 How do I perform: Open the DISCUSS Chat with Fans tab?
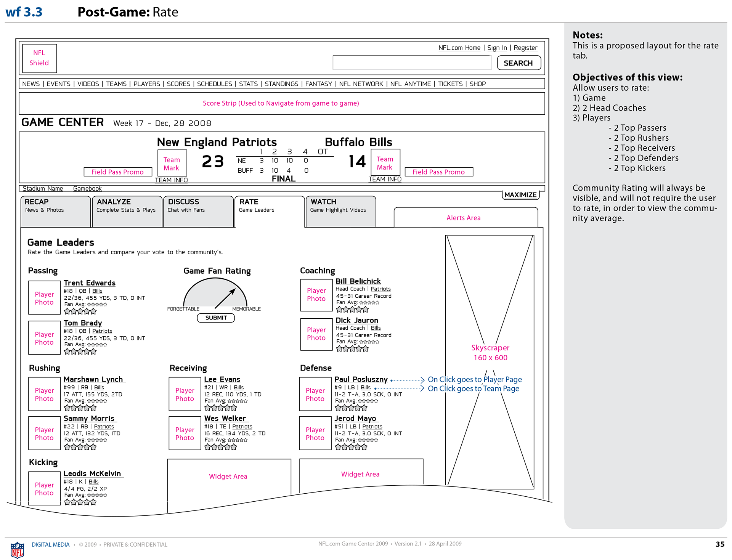(x=198, y=212)
